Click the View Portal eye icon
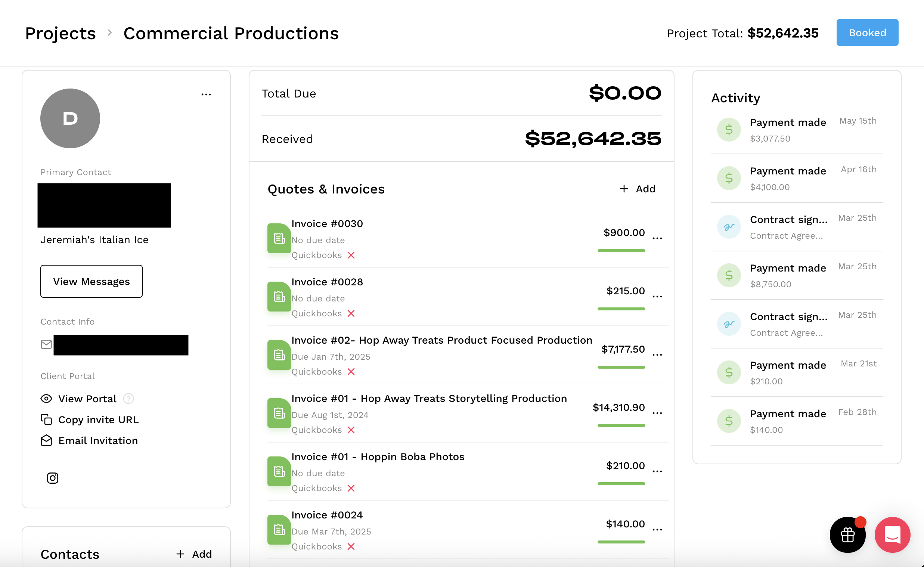This screenshot has width=924, height=567. pos(46,399)
